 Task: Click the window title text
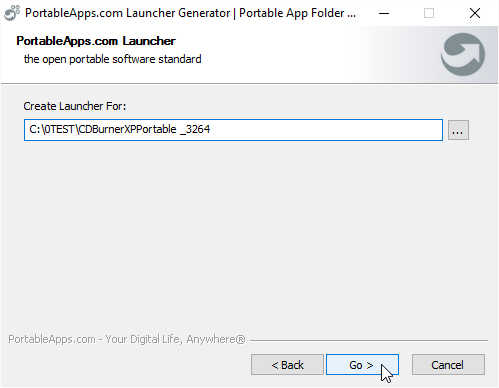[190, 13]
